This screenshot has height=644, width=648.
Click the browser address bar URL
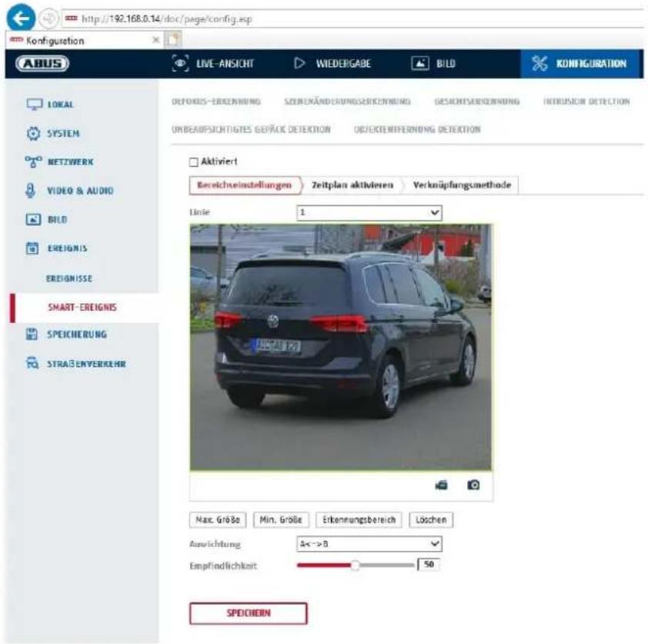tap(167, 19)
